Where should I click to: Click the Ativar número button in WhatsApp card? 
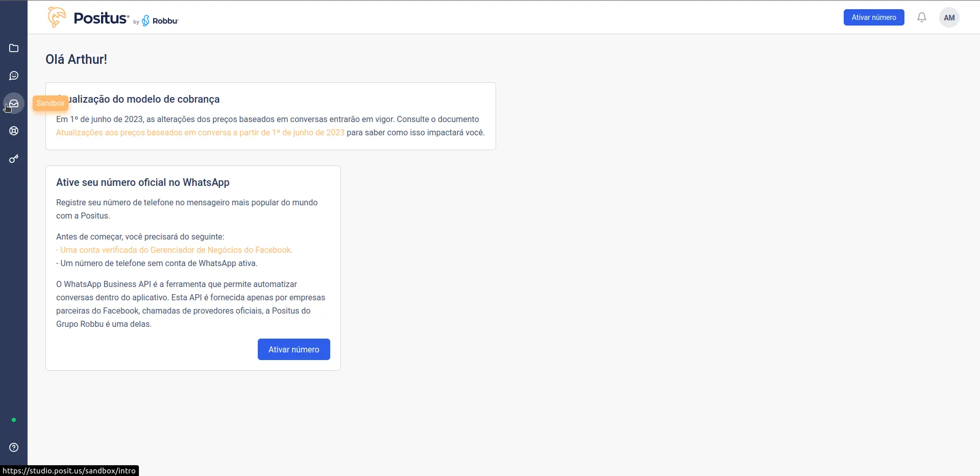pos(294,349)
